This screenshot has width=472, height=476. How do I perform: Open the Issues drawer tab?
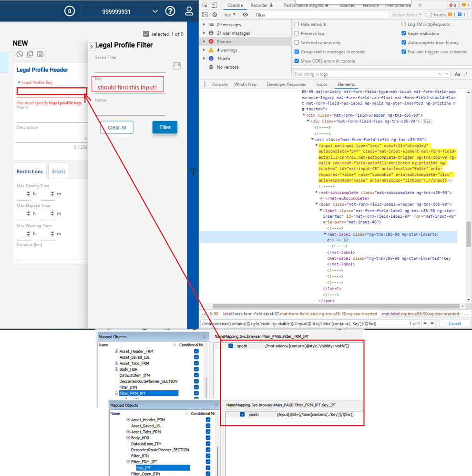[x=322, y=84]
